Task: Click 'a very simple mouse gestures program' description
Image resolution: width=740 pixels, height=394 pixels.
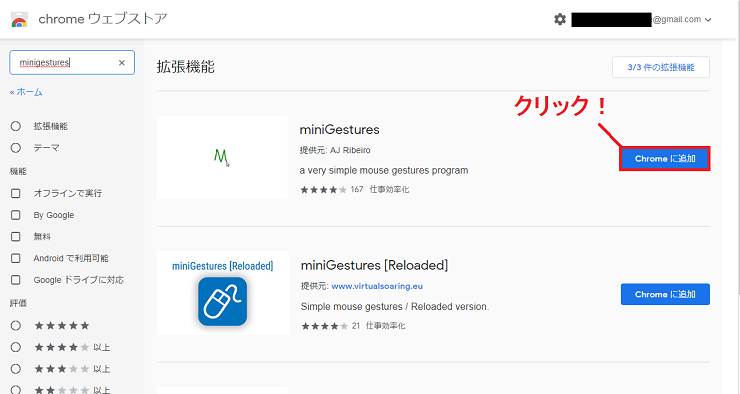Action: point(384,170)
